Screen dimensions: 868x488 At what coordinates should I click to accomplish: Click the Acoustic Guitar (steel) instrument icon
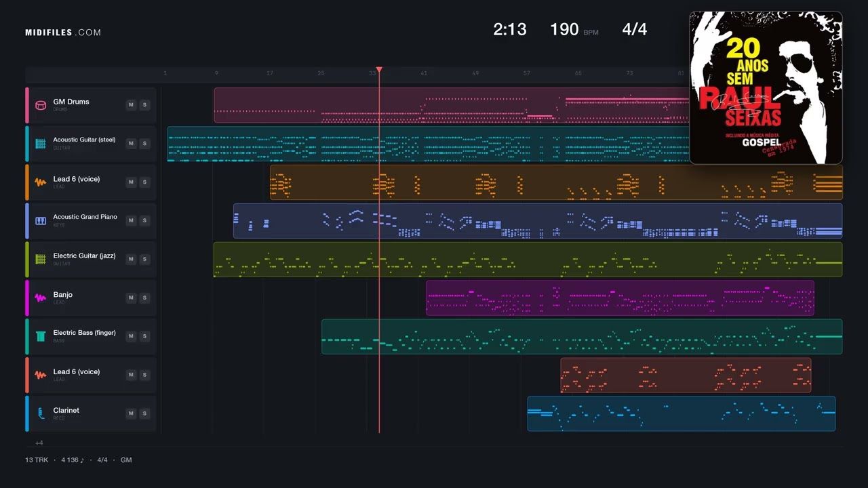[x=41, y=144]
